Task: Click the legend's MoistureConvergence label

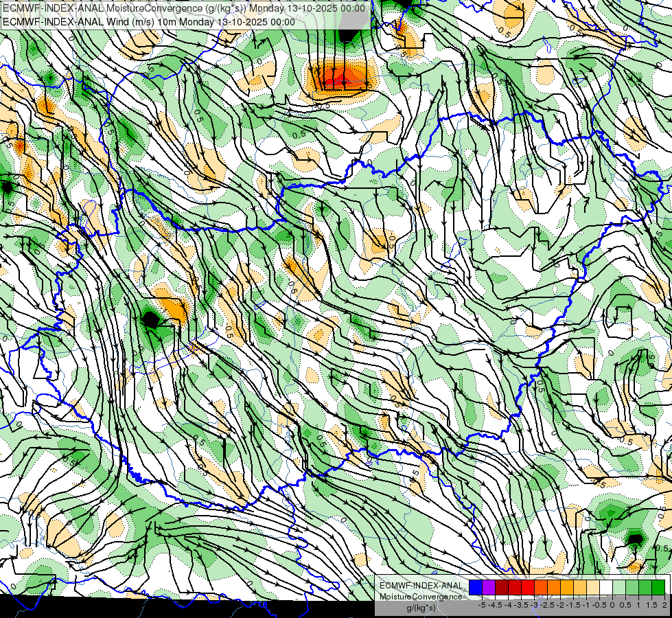Action: coord(421,597)
